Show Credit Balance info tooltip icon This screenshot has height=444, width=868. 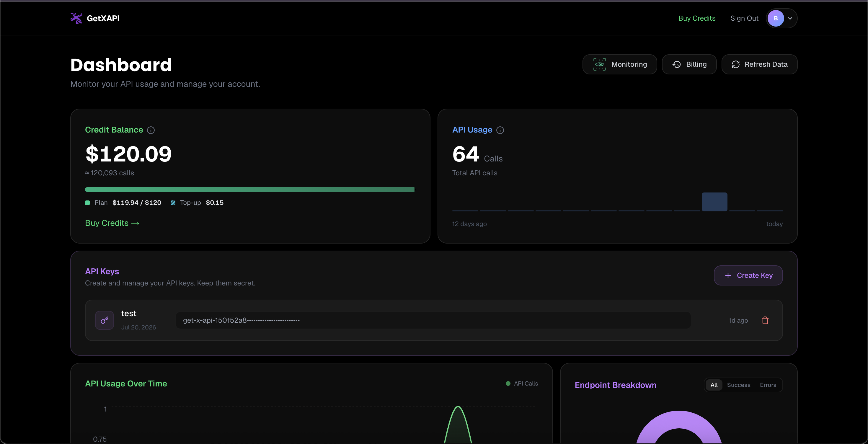[151, 130]
